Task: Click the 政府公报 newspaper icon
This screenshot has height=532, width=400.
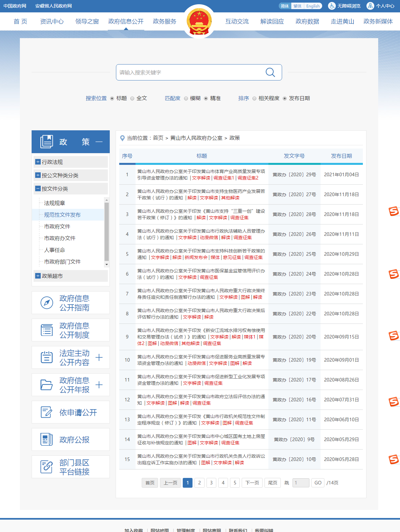Action: click(x=47, y=439)
